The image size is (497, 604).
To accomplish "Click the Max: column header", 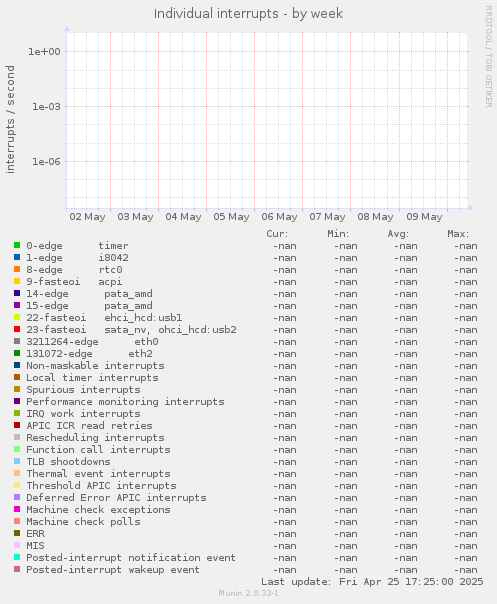I will pyautogui.click(x=458, y=234).
